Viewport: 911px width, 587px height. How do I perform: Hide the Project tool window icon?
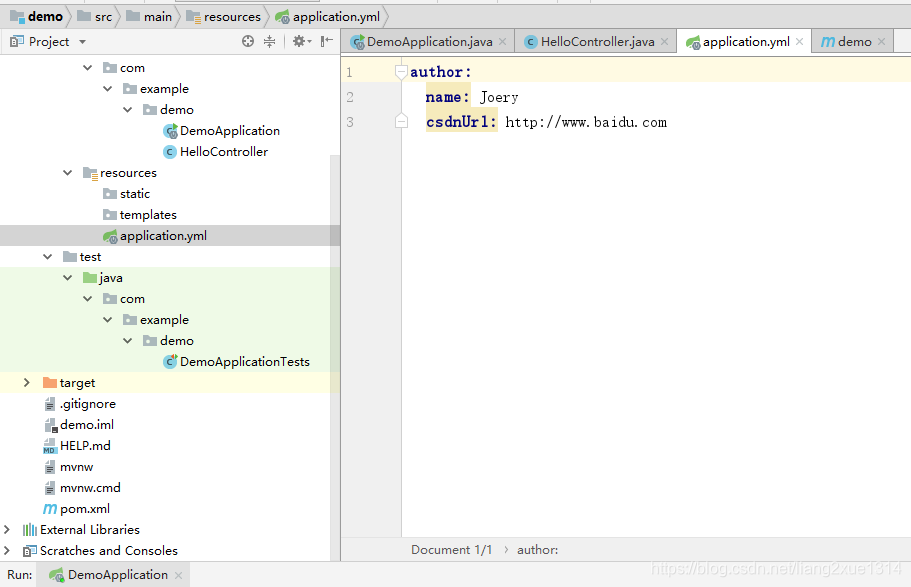pyautogui.click(x=327, y=41)
